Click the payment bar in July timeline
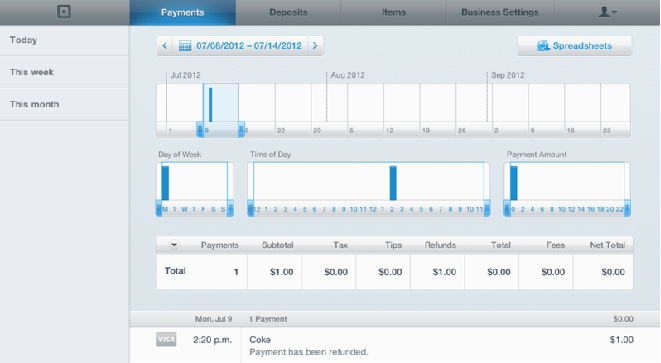Screen dimensions: 661x363 (210, 105)
